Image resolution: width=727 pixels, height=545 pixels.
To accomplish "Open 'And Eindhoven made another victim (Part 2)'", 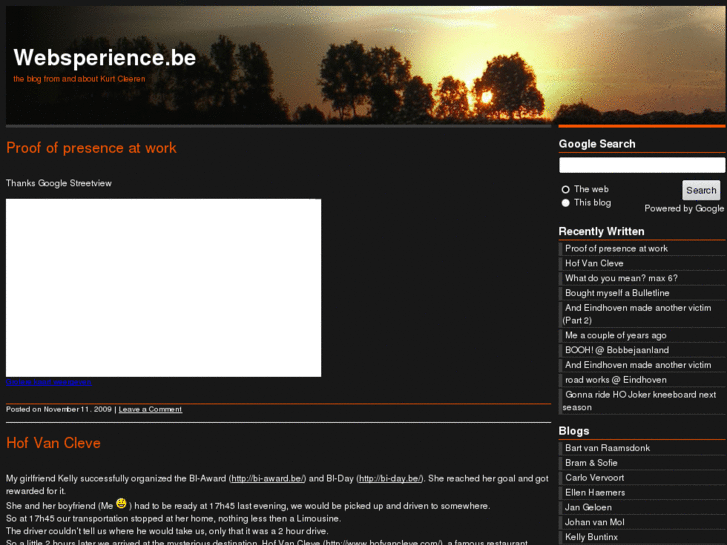I will tap(637, 314).
